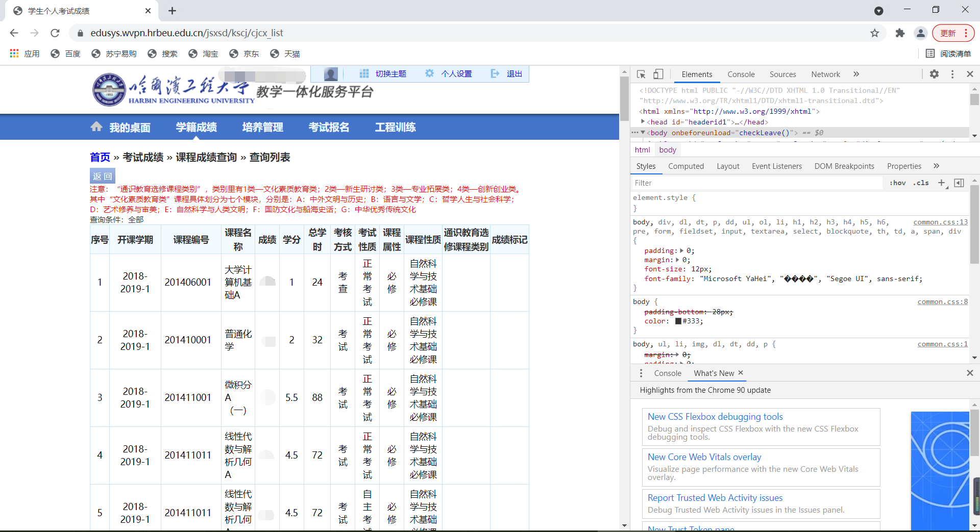Enable the :hov pseudo-class toggle
This screenshot has width=980, height=532.
coord(898,183)
